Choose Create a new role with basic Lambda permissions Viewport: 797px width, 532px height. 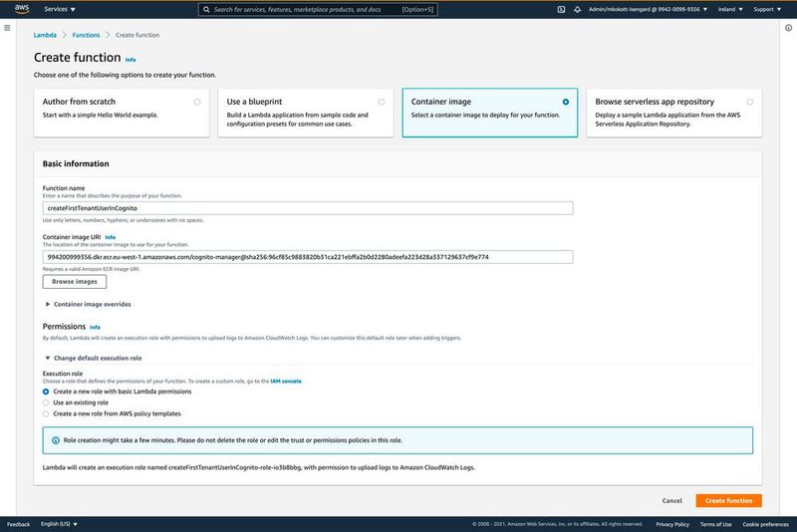(46, 392)
